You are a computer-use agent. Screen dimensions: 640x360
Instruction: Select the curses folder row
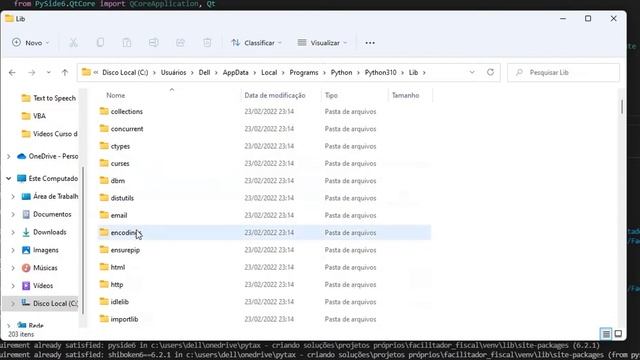tap(264, 163)
